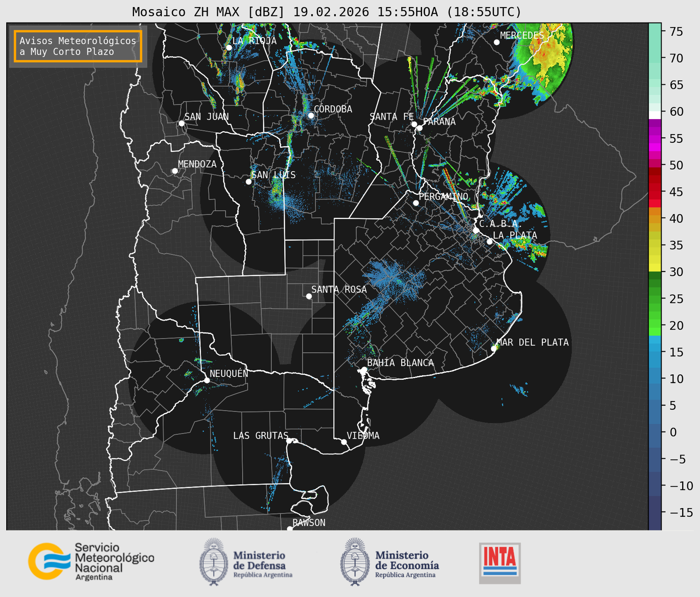700x597 pixels.
Task: Select the RAWSON city label
Action: [309, 523]
